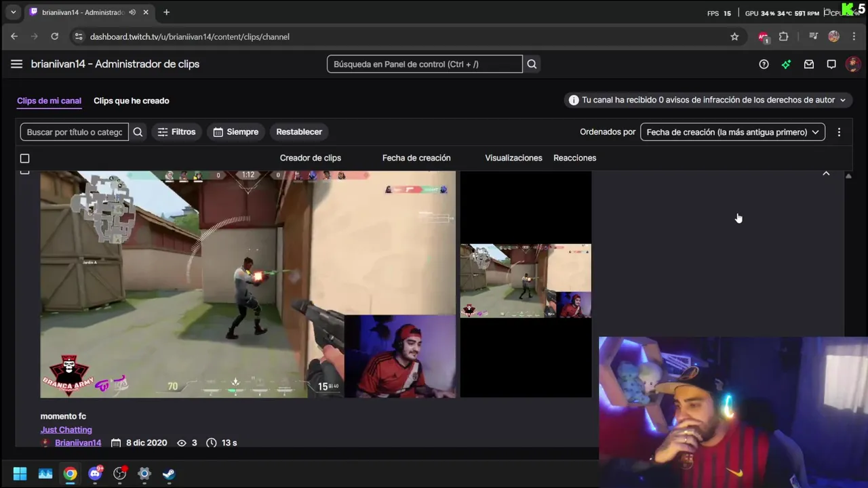Open Chrome profile avatar
Screen dimensions: 868x488
(x=834, y=37)
